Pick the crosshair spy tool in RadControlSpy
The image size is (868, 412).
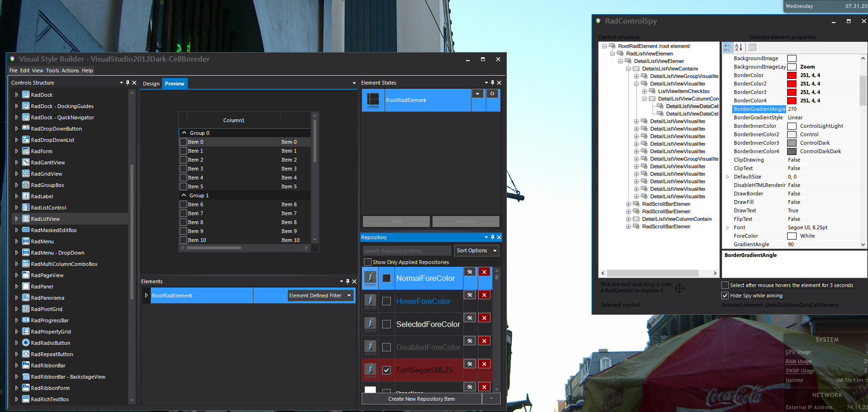point(679,288)
